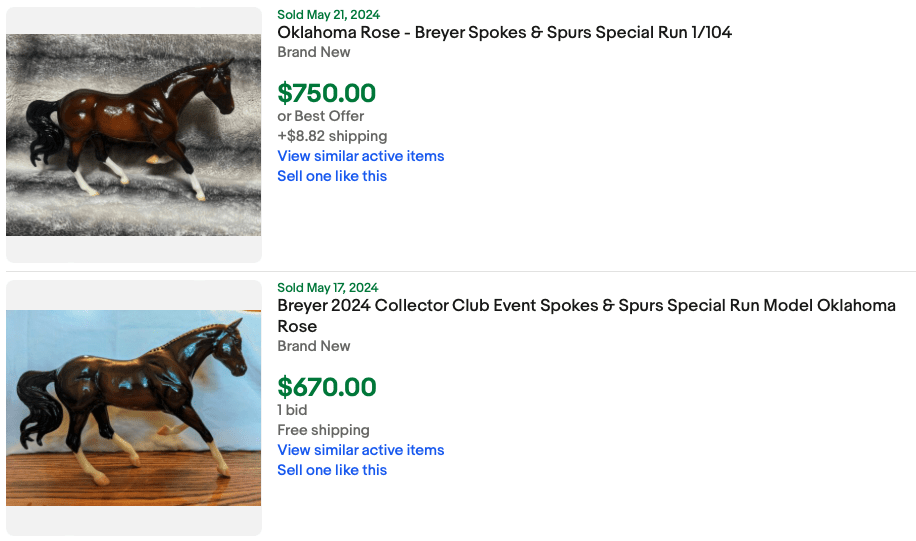The width and height of the screenshot is (916, 541).
Task: Click the '1 bid' text
Action: (292, 410)
